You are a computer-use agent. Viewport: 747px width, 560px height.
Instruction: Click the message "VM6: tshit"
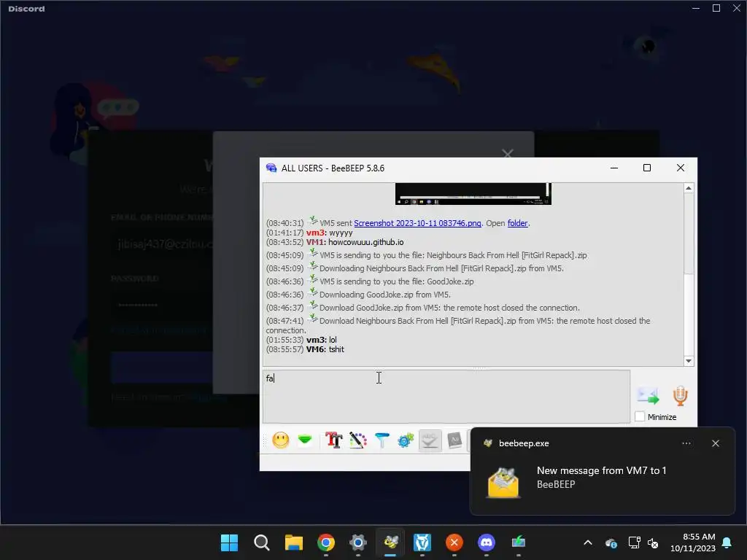pyautogui.click(x=325, y=349)
